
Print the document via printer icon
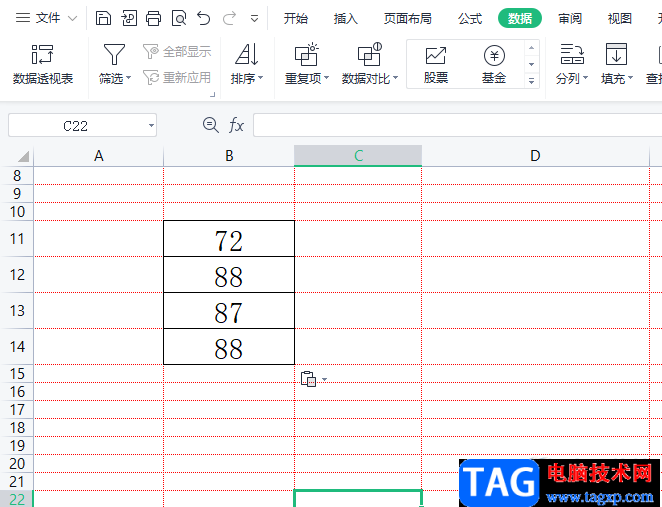(x=153, y=19)
